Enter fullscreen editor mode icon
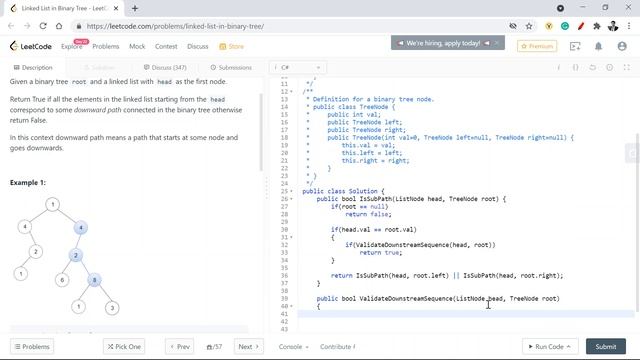Viewport: 640px width, 360px height. coord(627,67)
